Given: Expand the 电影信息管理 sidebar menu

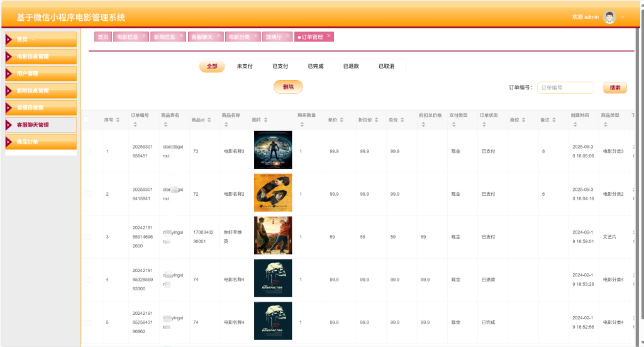Looking at the screenshot, I should [41, 57].
